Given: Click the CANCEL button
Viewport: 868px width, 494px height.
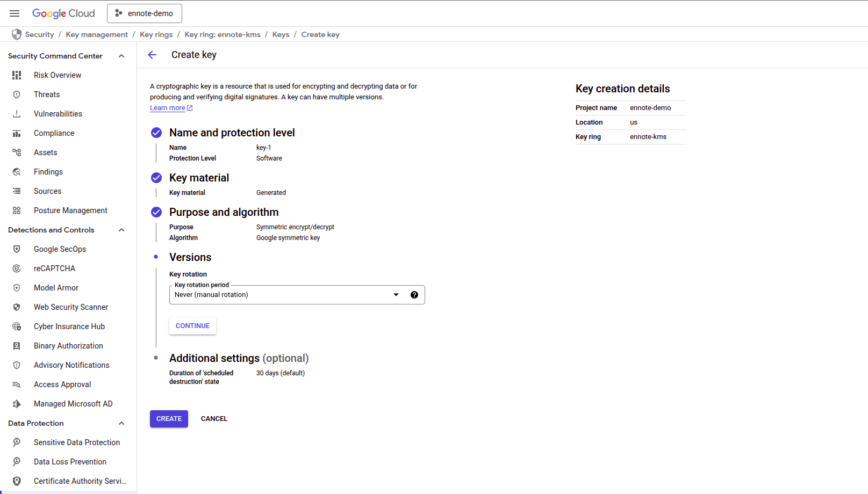Looking at the screenshot, I should (x=214, y=419).
